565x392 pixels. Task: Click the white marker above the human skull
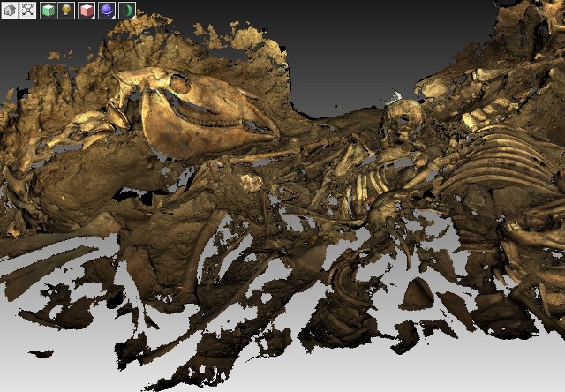tap(395, 94)
